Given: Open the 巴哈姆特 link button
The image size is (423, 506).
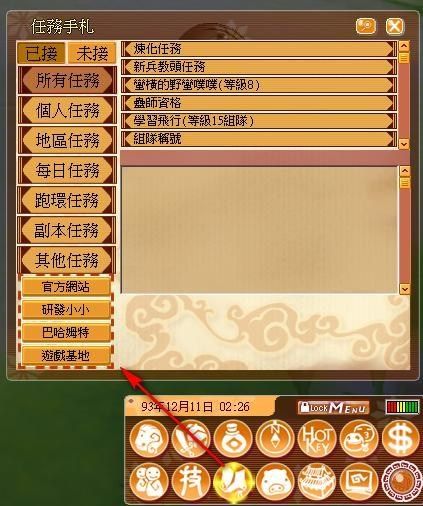Looking at the screenshot, I should pyautogui.click(x=66, y=332).
